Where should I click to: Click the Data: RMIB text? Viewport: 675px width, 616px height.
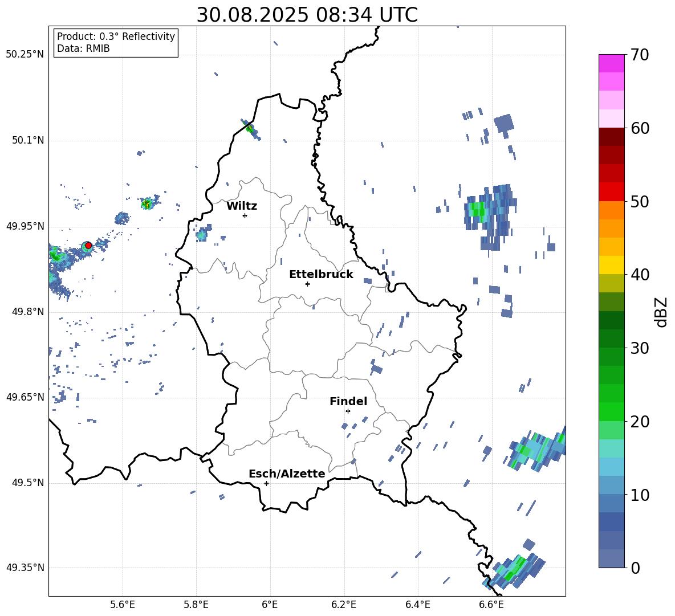[x=83, y=48]
